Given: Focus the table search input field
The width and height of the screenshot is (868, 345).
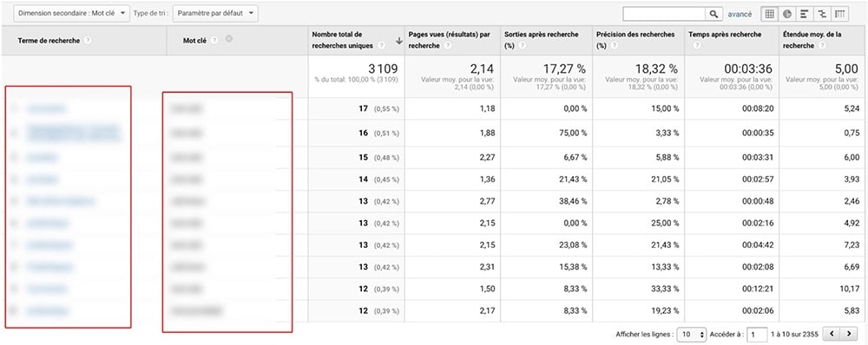Looking at the screenshot, I should tap(664, 14).
